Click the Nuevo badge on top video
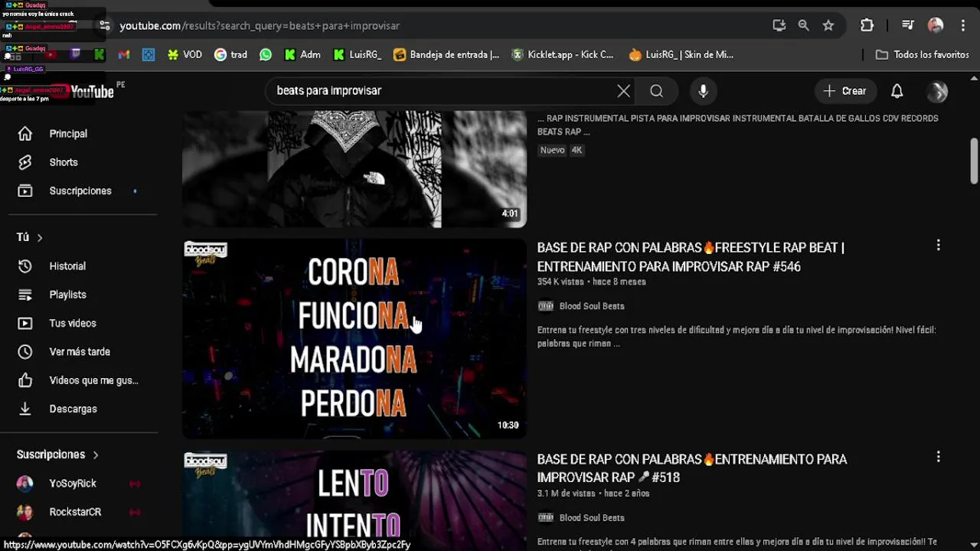 [552, 150]
